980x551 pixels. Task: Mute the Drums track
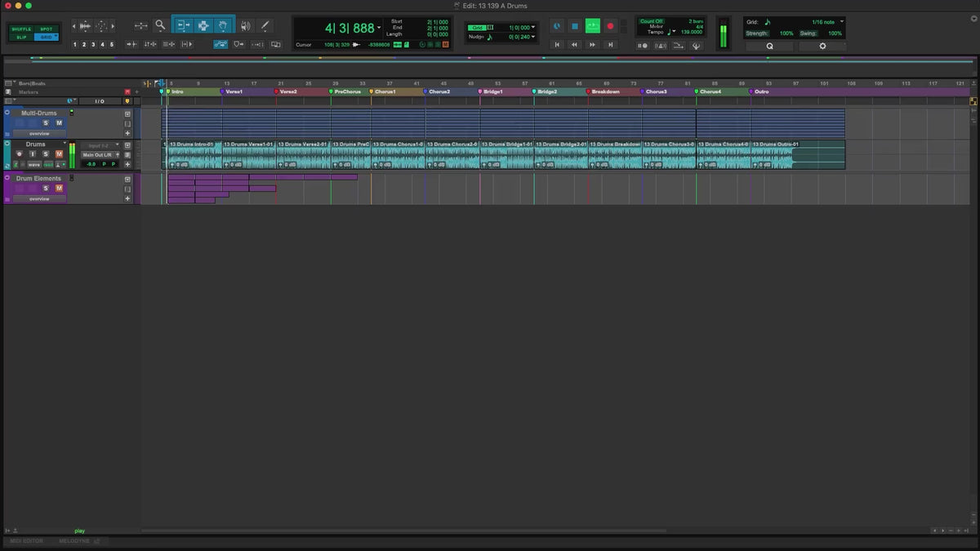pyautogui.click(x=59, y=154)
